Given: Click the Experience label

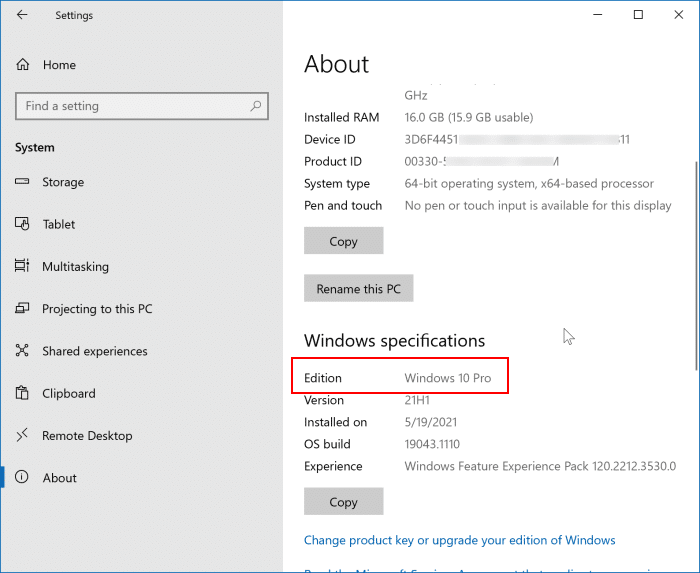Looking at the screenshot, I should (333, 466).
